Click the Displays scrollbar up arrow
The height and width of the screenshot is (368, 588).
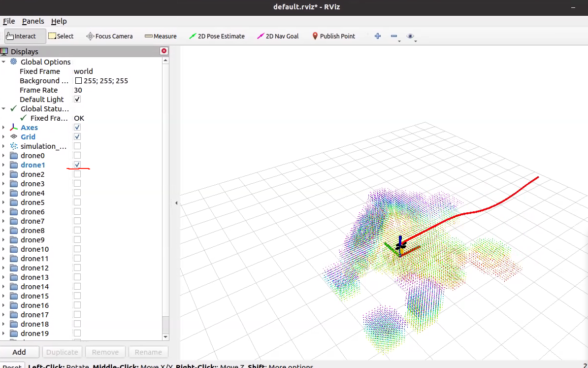point(165,61)
